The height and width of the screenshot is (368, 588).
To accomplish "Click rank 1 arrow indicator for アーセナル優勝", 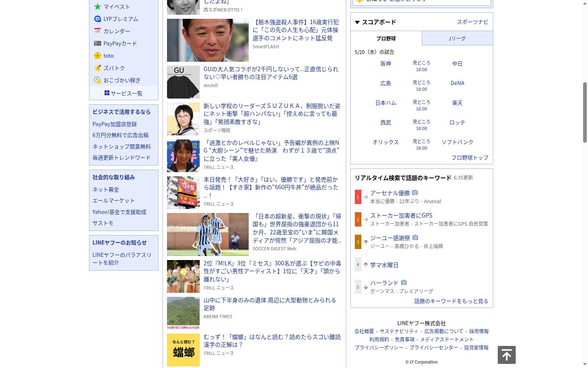I will point(366,197).
